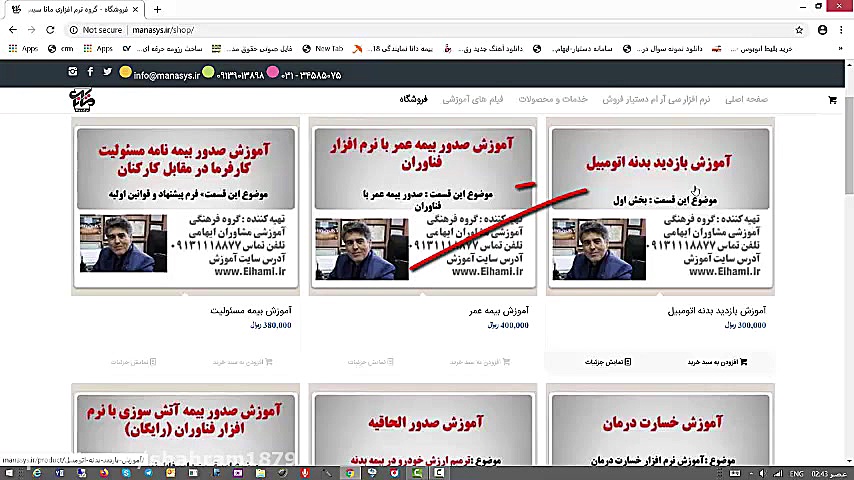This screenshot has height=480, width=854.
Task: Close the current browser tab
Action: click(x=136, y=9)
